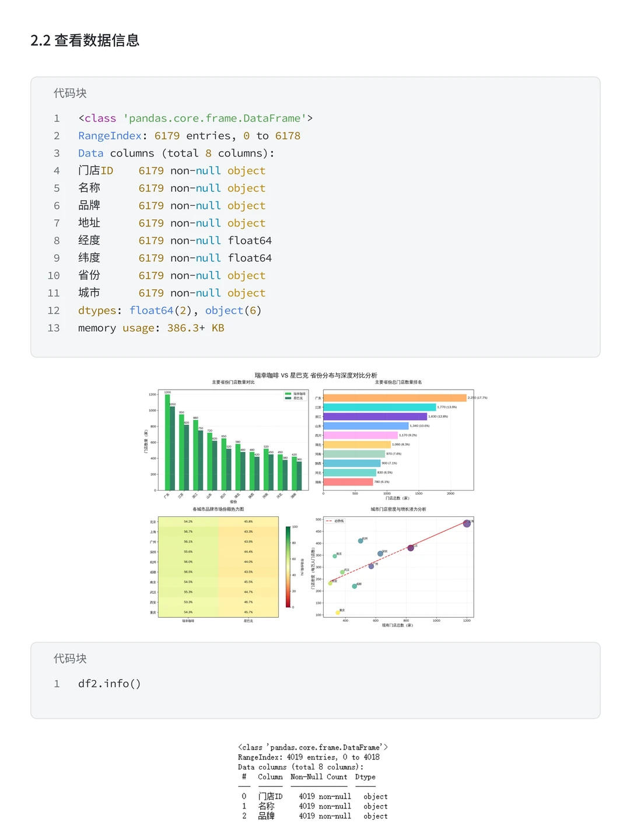
Task: Click chart title "瑞幸咖啡 VS 星巴克 省份分布与深度对比分析"
Action: point(316,375)
